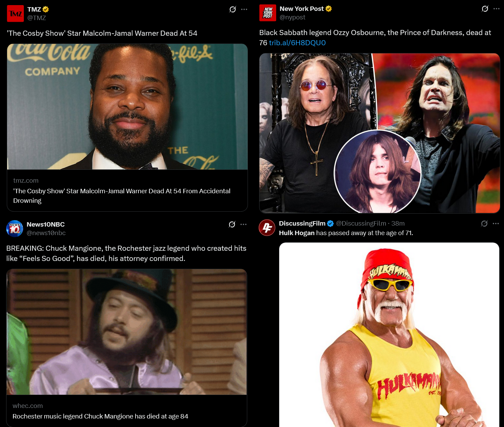Open the News10NBC account name
504x427 pixels.
46,225
